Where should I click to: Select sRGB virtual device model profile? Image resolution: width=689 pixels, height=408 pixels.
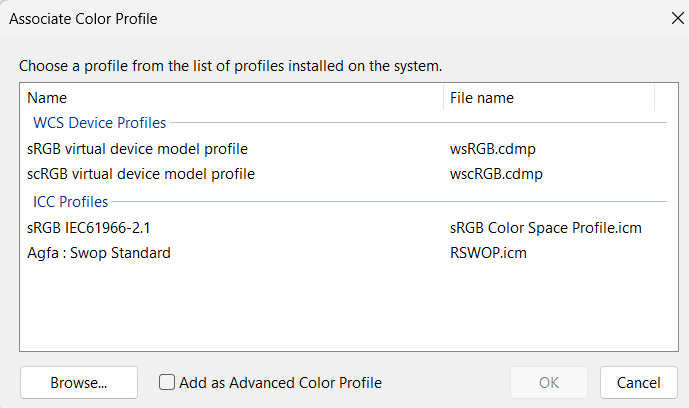[x=137, y=149]
